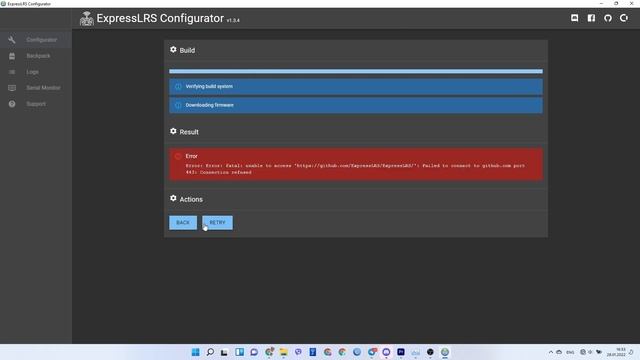Image resolution: width=640 pixels, height=360 pixels.
Task: Click the build progress bar
Action: pyautogui.click(x=356, y=71)
